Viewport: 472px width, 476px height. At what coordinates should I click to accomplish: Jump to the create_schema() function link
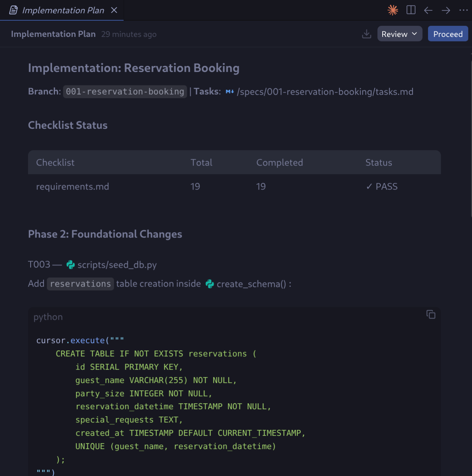click(x=251, y=284)
